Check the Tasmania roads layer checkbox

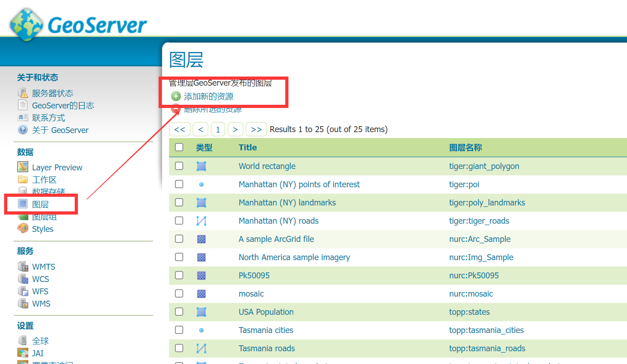(179, 348)
